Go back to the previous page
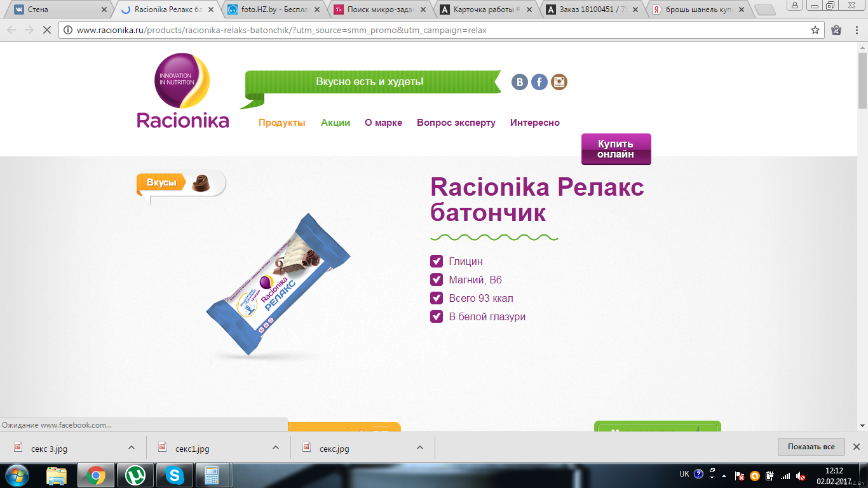The image size is (868, 488). (11, 30)
